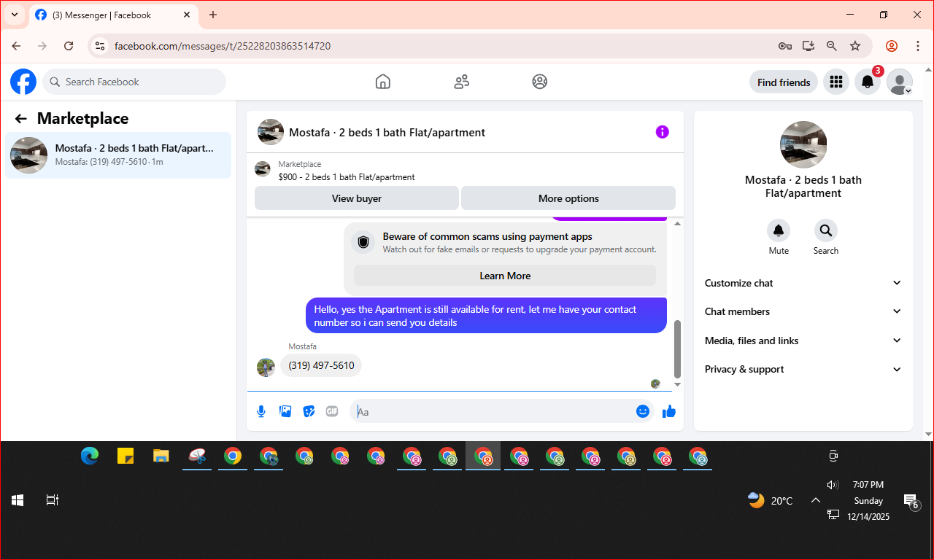Click the (319) 497-5610 message bubble
The height and width of the screenshot is (560, 934).
321,365
